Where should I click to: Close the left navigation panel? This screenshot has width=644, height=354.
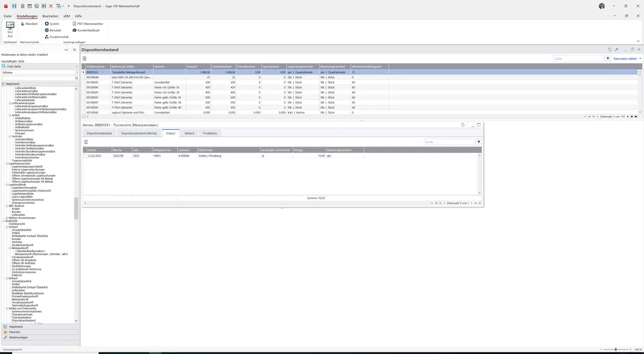point(75,50)
